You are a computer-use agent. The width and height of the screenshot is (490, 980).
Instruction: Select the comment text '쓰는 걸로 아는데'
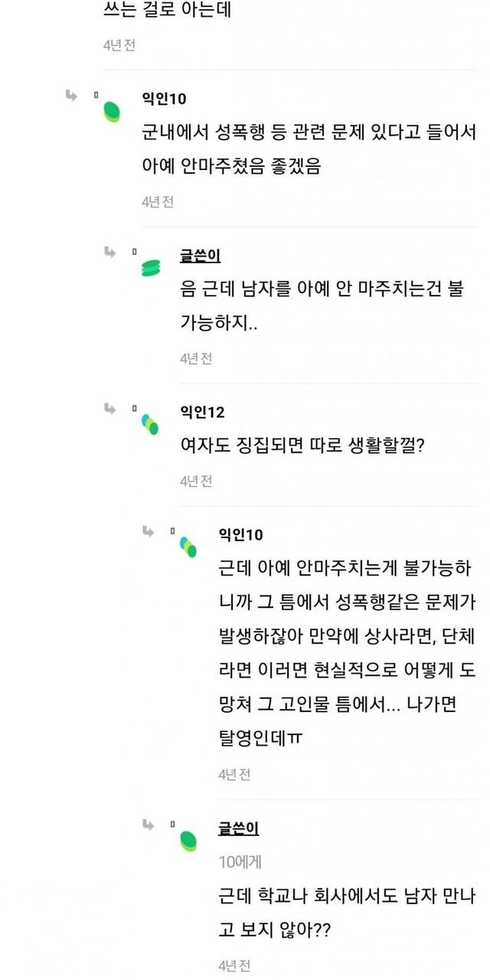pos(167,11)
